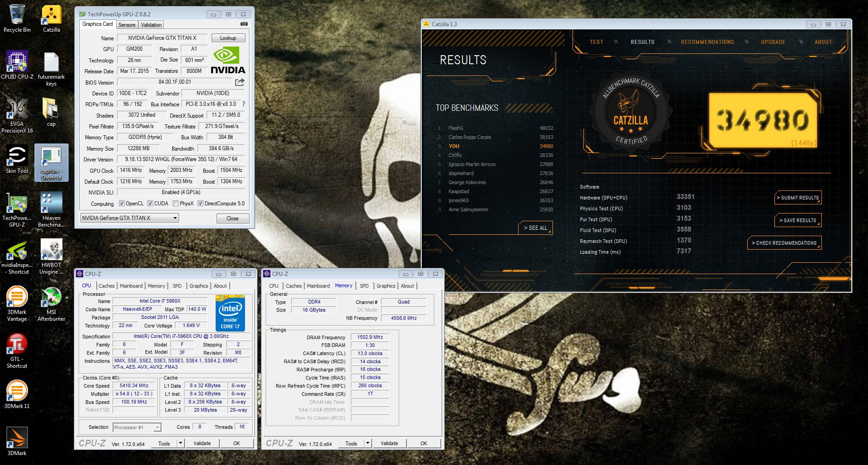Launch TechPowerUp GPU-Z desktop shortcut
This screenshot has width=868, height=465.
pos(17,210)
